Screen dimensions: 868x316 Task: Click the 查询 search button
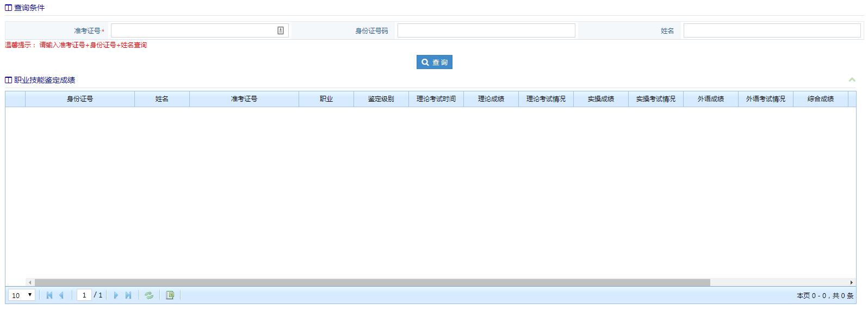point(434,63)
